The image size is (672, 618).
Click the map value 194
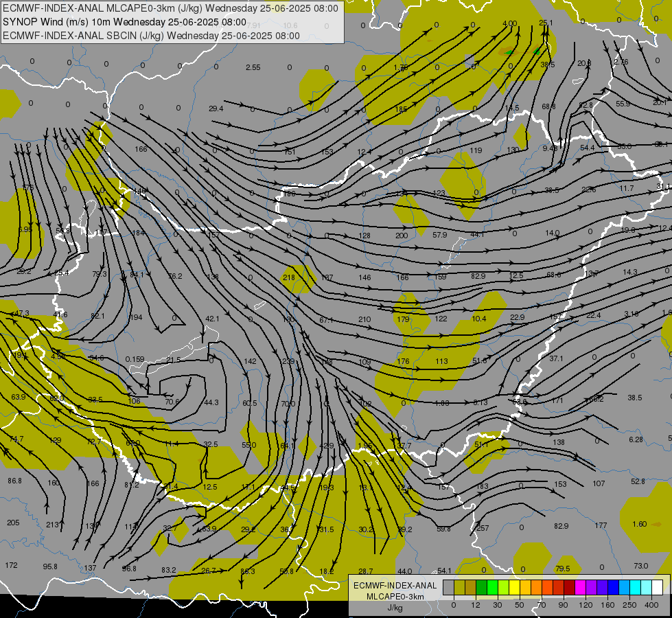click(136, 317)
